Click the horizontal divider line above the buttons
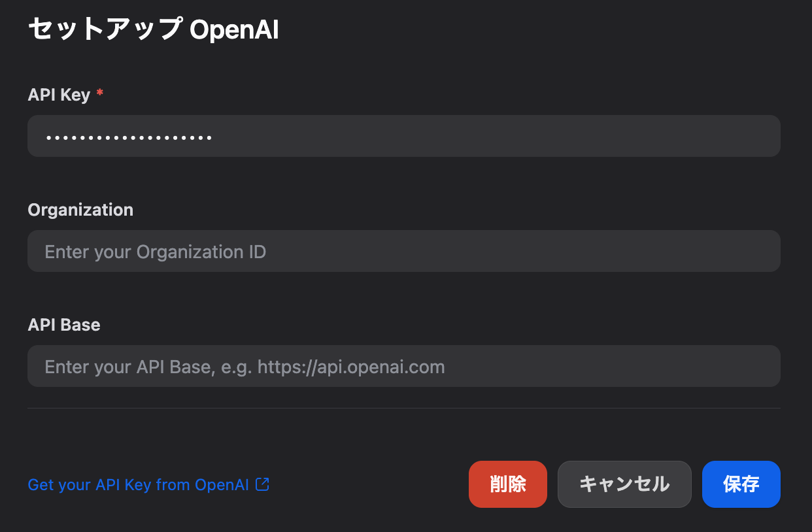 click(x=404, y=408)
